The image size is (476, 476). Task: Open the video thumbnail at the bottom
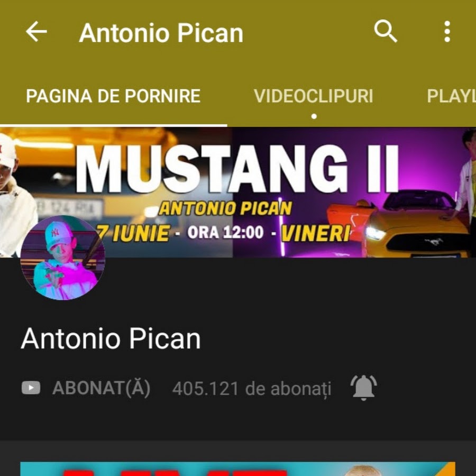(x=237, y=469)
